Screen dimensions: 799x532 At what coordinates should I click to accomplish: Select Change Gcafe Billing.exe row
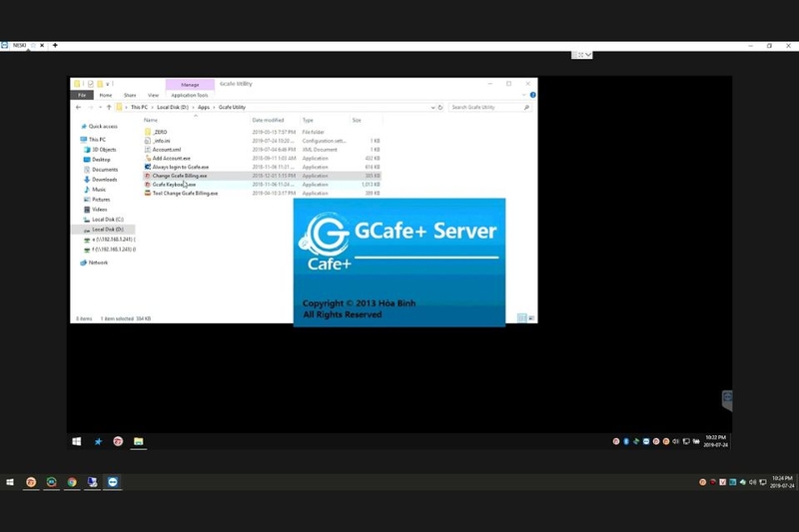tap(262, 176)
